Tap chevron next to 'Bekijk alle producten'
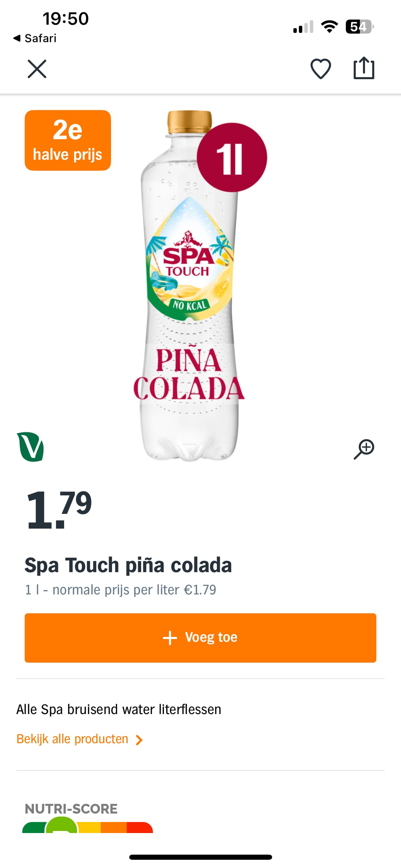The image size is (401, 868). tap(139, 740)
